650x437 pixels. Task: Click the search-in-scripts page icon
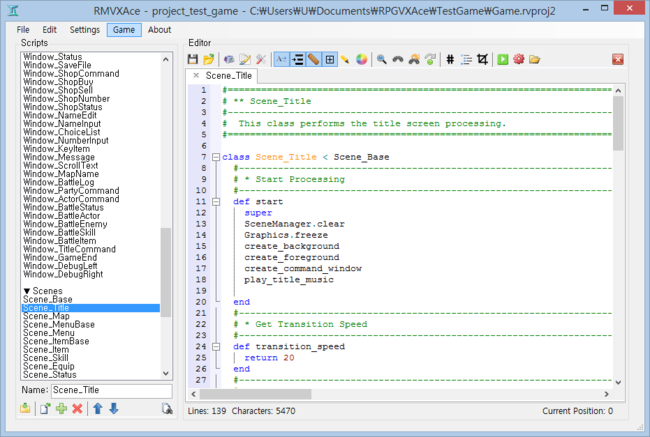point(167,409)
